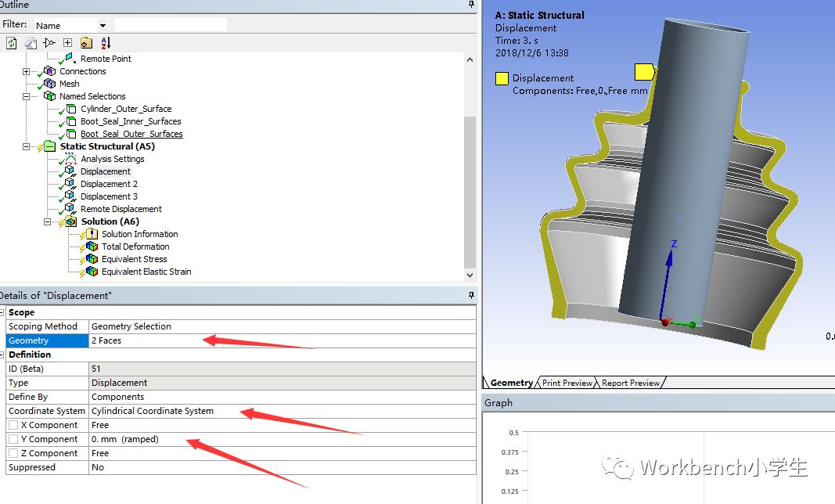Select the Connections icon in outline tree

(x=49, y=71)
